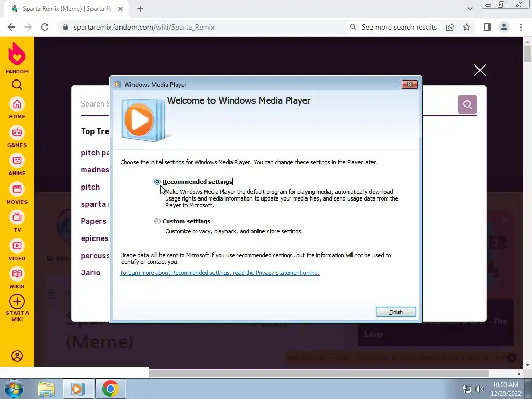This screenshot has width=532, height=399.
Task: Open the Chrome three-dot menu
Action: [x=521, y=27]
